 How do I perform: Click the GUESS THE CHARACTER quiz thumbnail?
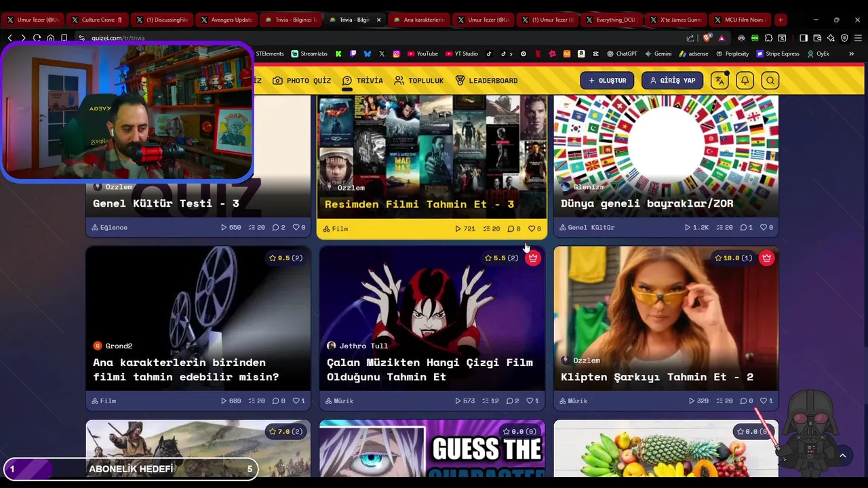coord(432,448)
